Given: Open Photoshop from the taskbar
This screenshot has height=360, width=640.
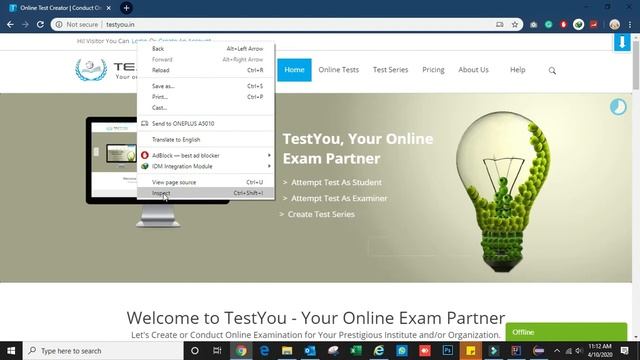Looking at the screenshot, I should pyautogui.click(x=448, y=351).
